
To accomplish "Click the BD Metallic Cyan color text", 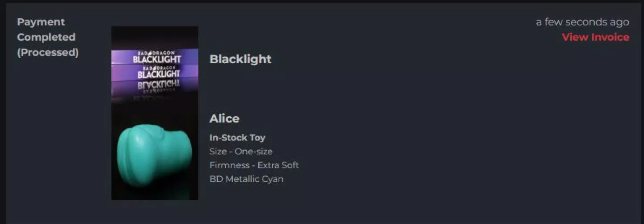I will [246, 179].
